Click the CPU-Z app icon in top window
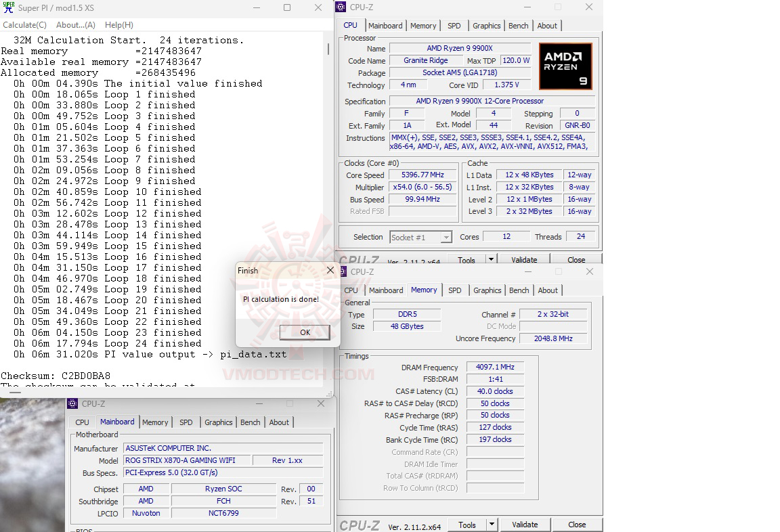780x532 pixels. [341, 7]
